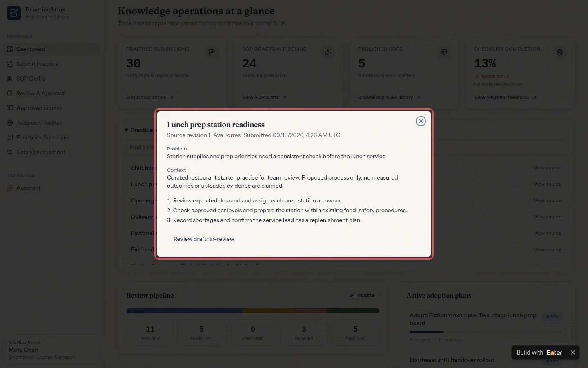Open the Review draft in-review link
This screenshot has width=588, height=368.
click(204, 239)
